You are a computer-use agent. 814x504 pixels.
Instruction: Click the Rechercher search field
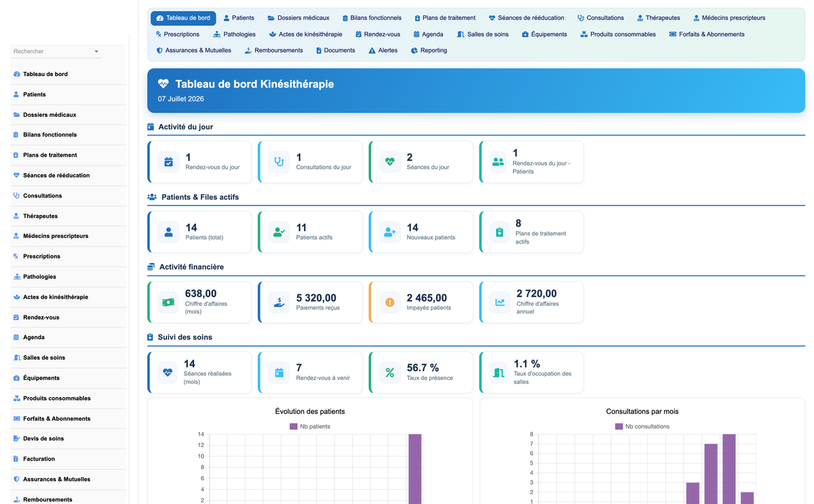[x=56, y=52]
